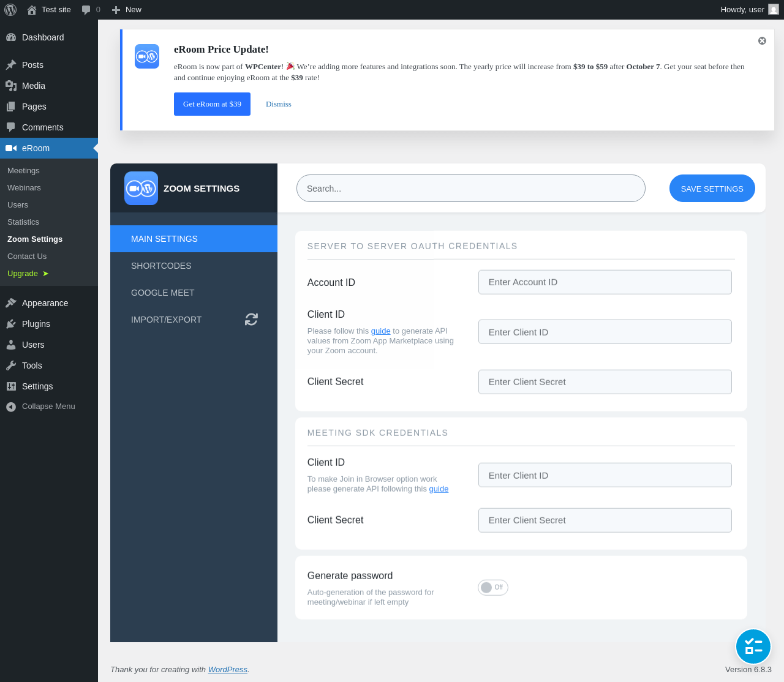Open Statistics submenu item
The image size is (784, 682).
[23, 222]
